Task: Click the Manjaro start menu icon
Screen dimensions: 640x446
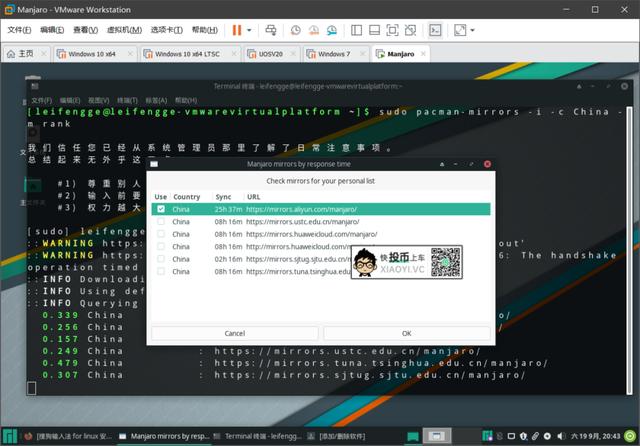Action: coord(9,437)
